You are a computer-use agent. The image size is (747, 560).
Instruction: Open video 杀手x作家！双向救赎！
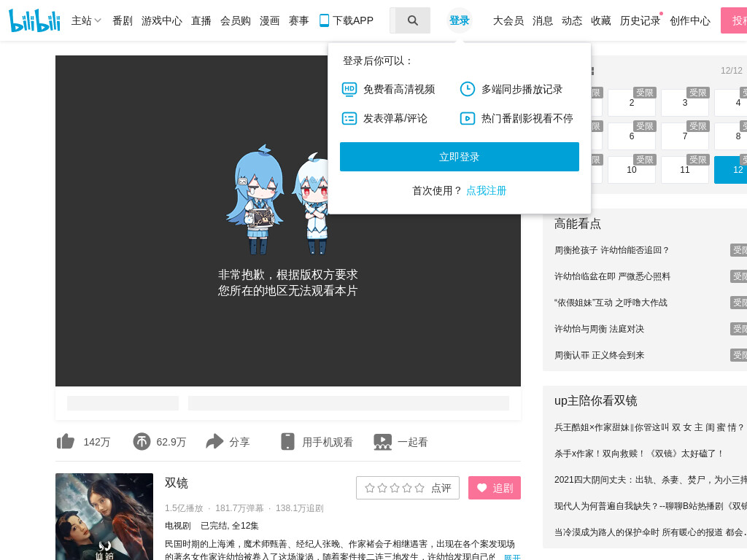tap(639, 454)
